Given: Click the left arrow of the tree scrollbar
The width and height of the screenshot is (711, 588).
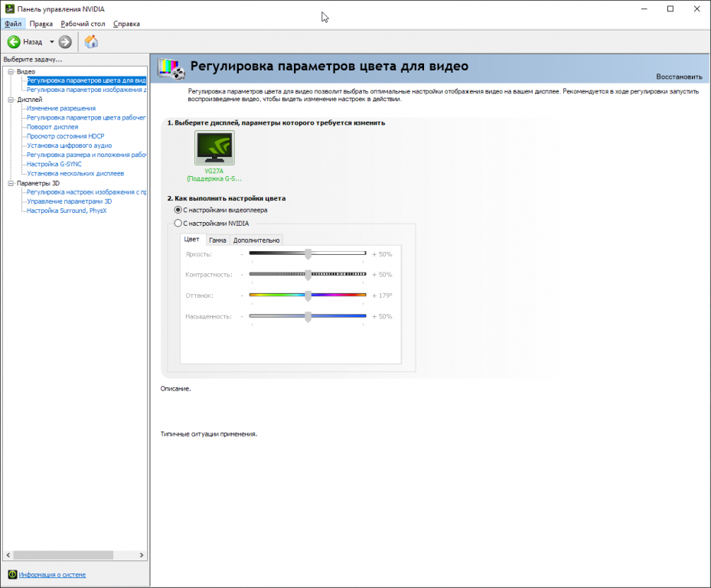Looking at the screenshot, I should pyautogui.click(x=8, y=555).
